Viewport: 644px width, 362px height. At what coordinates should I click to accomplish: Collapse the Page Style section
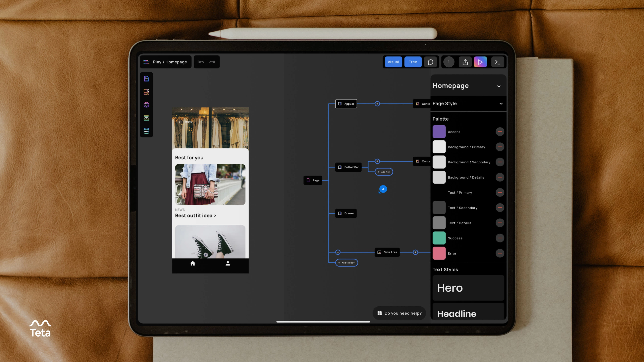(x=501, y=104)
